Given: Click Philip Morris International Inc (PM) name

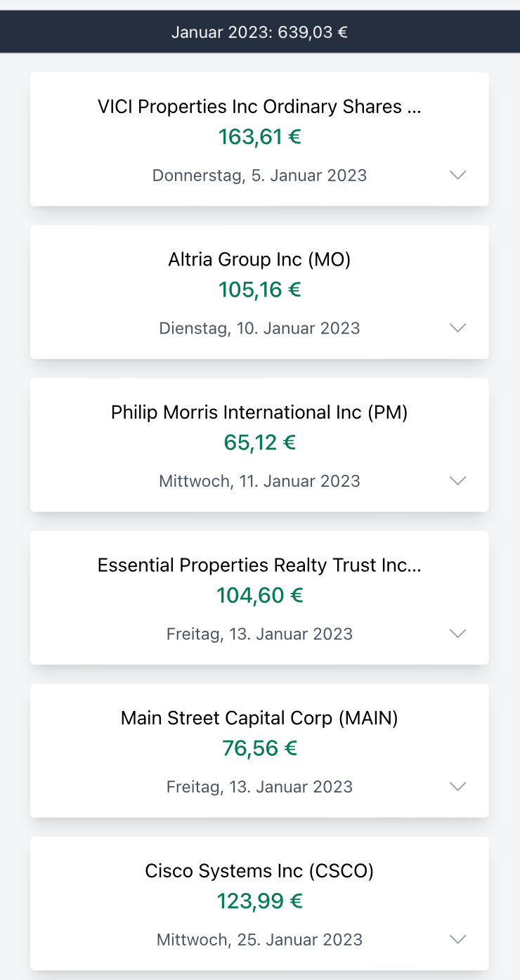Looking at the screenshot, I should pyautogui.click(x=259, y=412).
